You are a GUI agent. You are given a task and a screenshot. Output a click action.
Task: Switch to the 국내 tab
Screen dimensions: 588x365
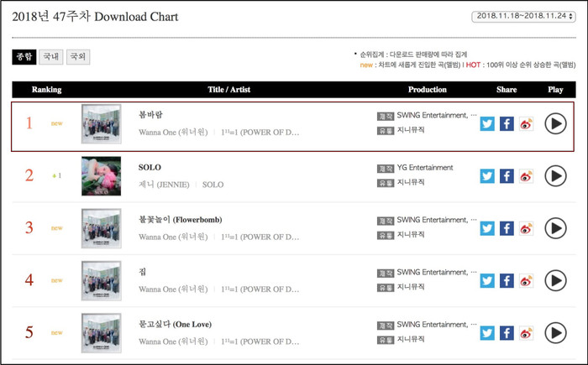(x=51, y=57)
